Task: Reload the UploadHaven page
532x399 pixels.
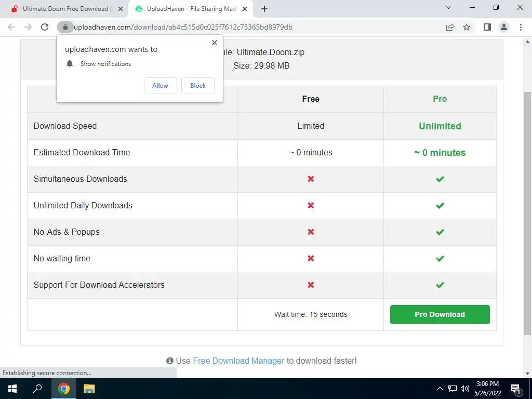Action: 45,27
